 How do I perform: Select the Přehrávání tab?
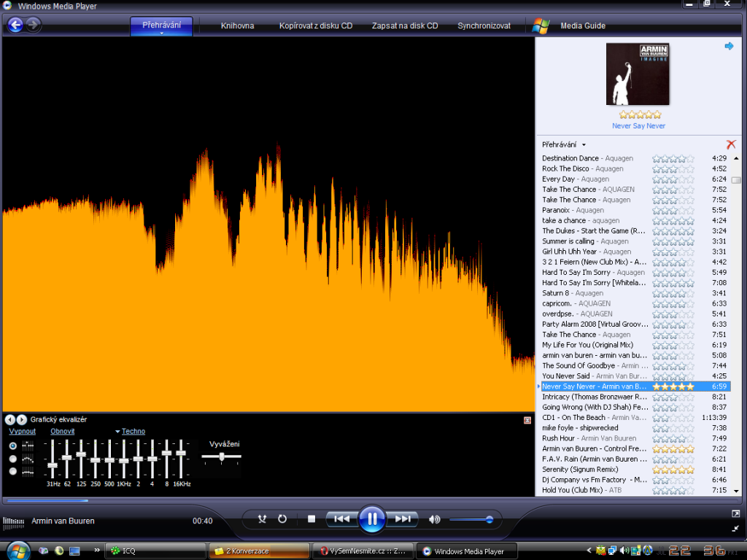click(161, 26)
